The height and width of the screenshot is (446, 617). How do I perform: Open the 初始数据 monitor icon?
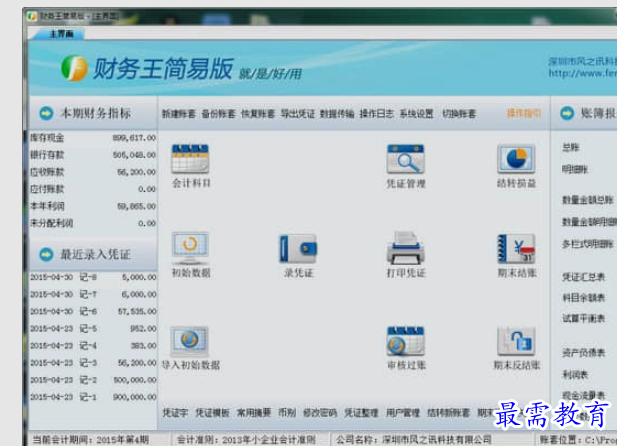190,248
